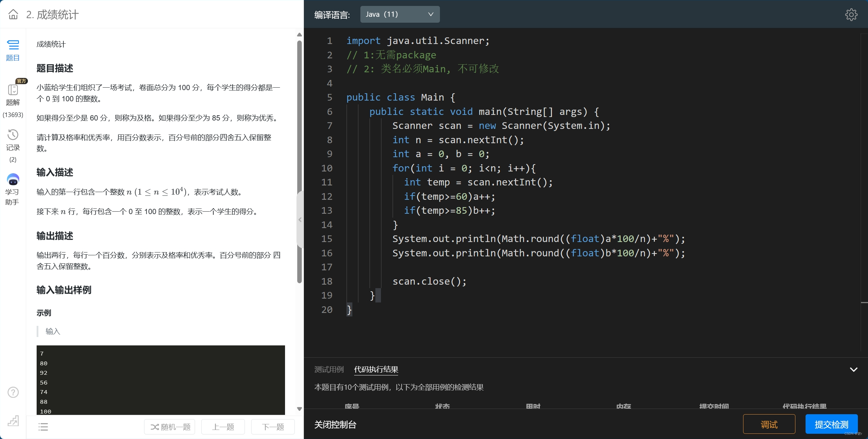Go to home via house icon
Viewport: 868px width, 439px height.
[13, 14]
